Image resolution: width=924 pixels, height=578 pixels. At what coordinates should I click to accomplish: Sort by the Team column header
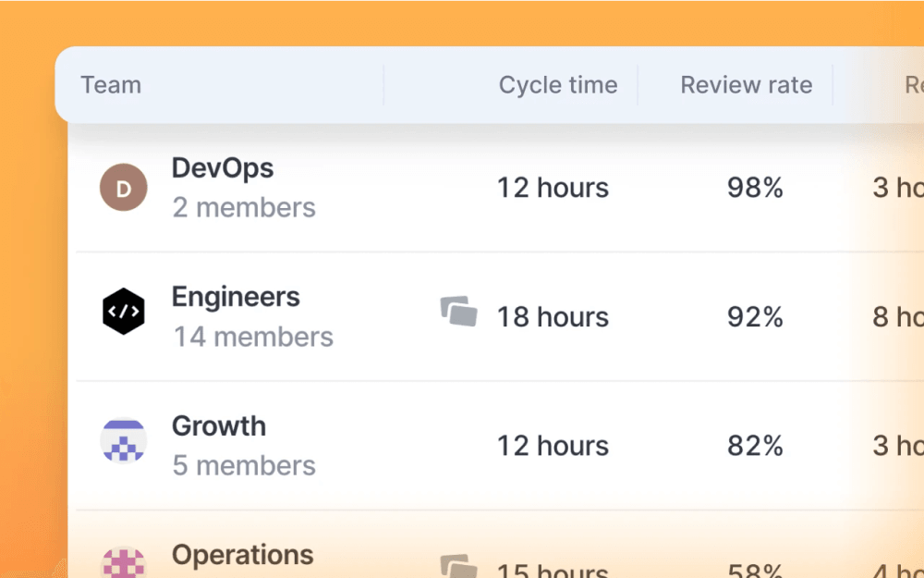click(111, 84)
